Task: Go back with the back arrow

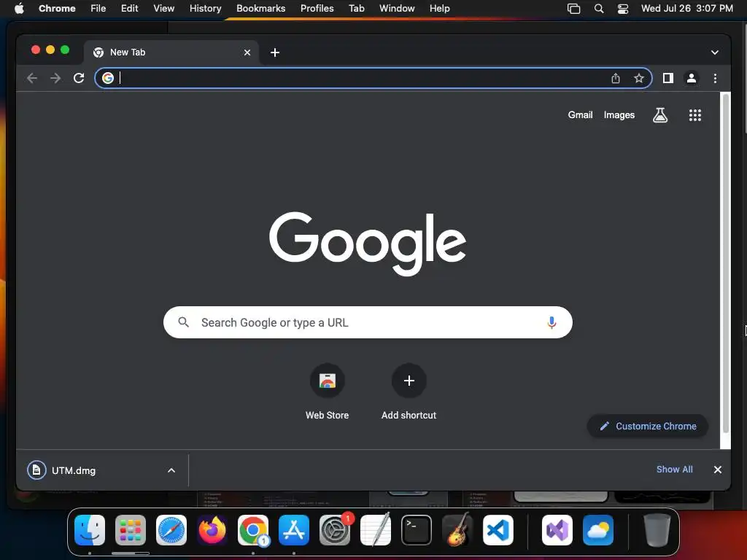Action: pyautogui.click(x=32, y=78)
